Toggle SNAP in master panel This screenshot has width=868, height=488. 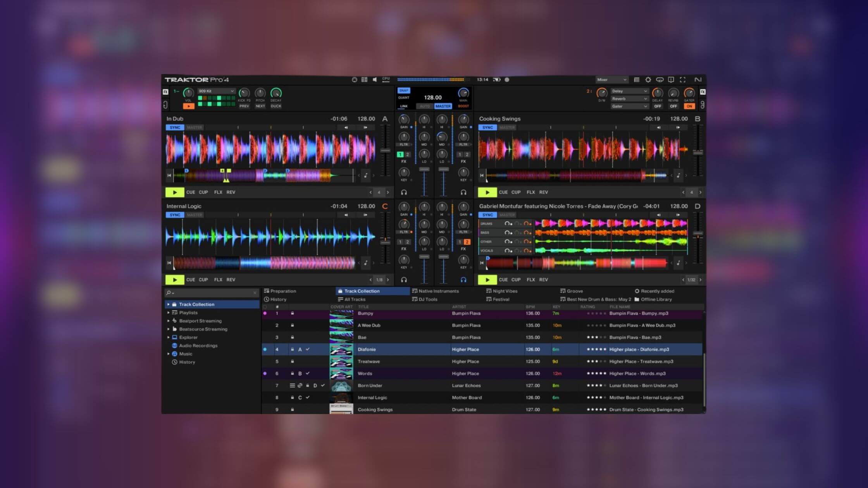pyautogui.click(x=404, y=91)
